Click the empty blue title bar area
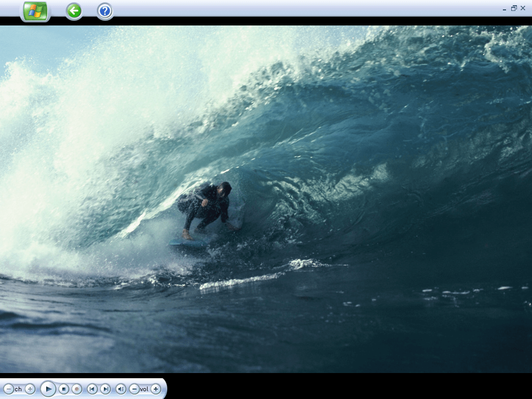532x399 pixels. tap(312, 8)
